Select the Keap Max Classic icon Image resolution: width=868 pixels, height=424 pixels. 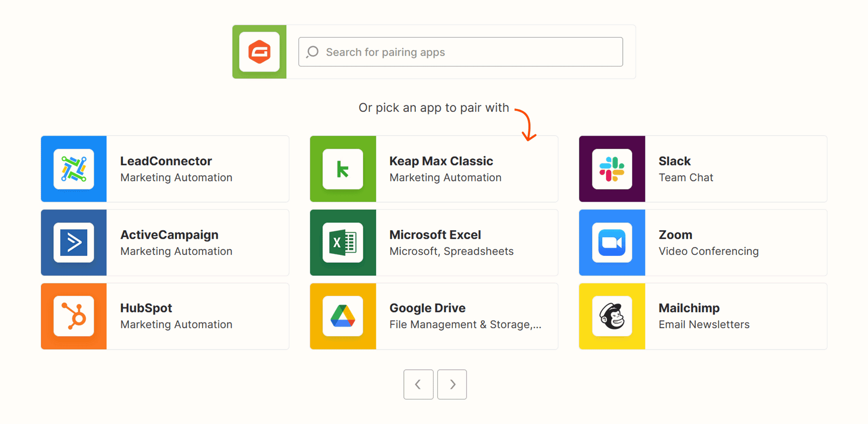coord(343,169)
